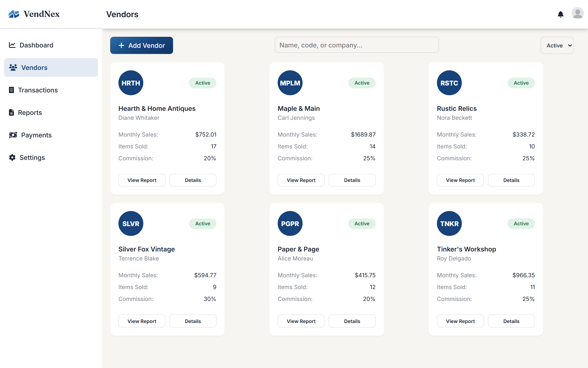Select Vendors in sidebar
The image size is (588, 368).
(51, 67)
